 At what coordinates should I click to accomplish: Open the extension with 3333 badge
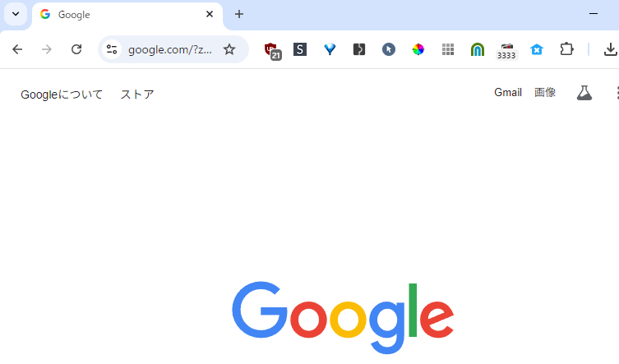506,51
